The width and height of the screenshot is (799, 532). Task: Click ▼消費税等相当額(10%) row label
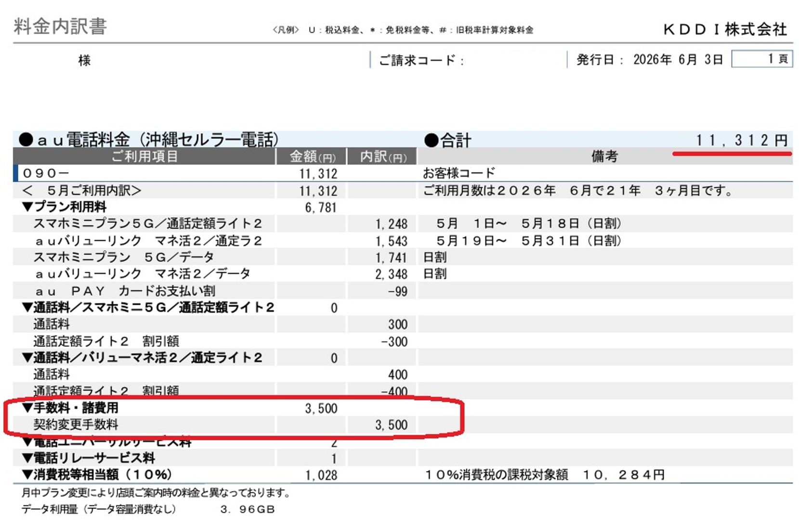(97, 475)
